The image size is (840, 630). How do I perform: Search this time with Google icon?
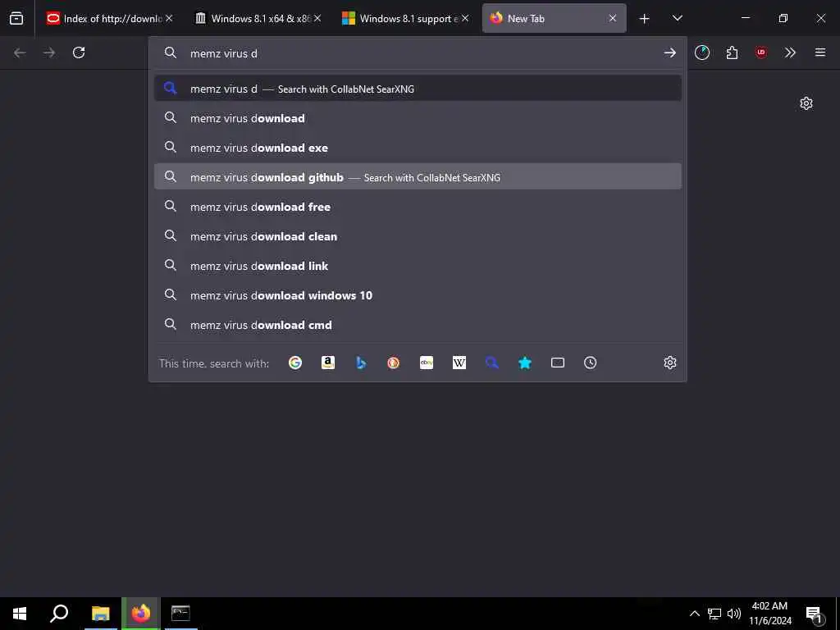coord(295,363)
